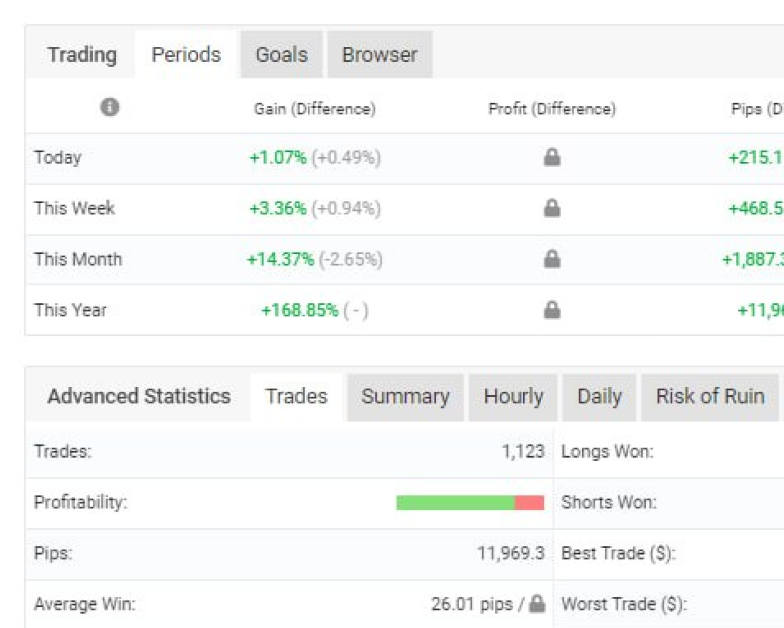The image size is (784, 628).
Task: Select the Trades tab in Advanced Statistics
Action: pyautogui.click(x=296, y=397)
